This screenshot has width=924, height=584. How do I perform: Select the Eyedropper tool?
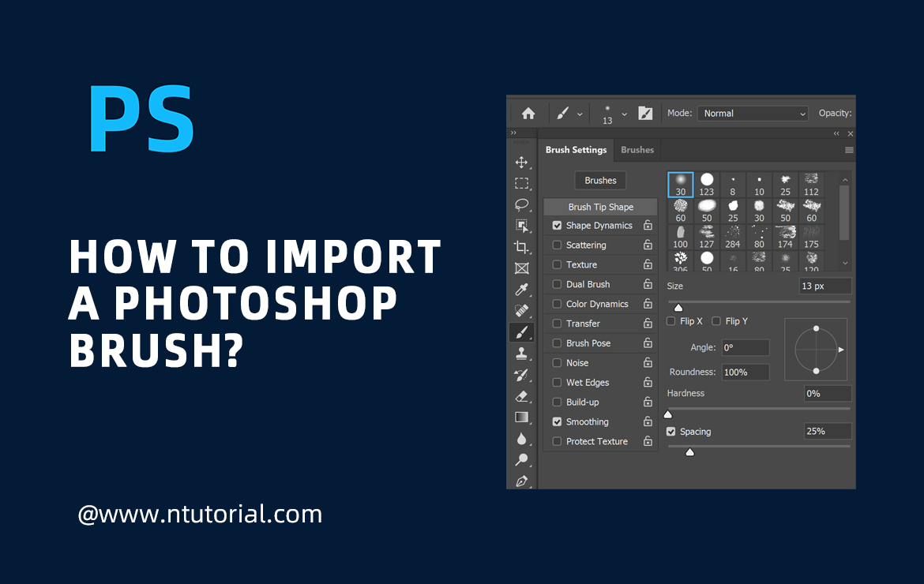[x=521, y=289]
